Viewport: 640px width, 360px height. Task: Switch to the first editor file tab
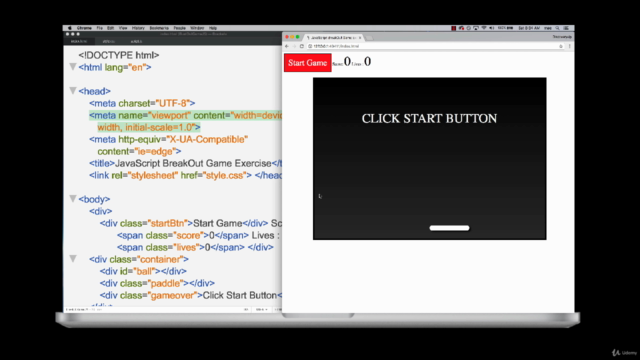pyautogui.click(x=79, y=41)
